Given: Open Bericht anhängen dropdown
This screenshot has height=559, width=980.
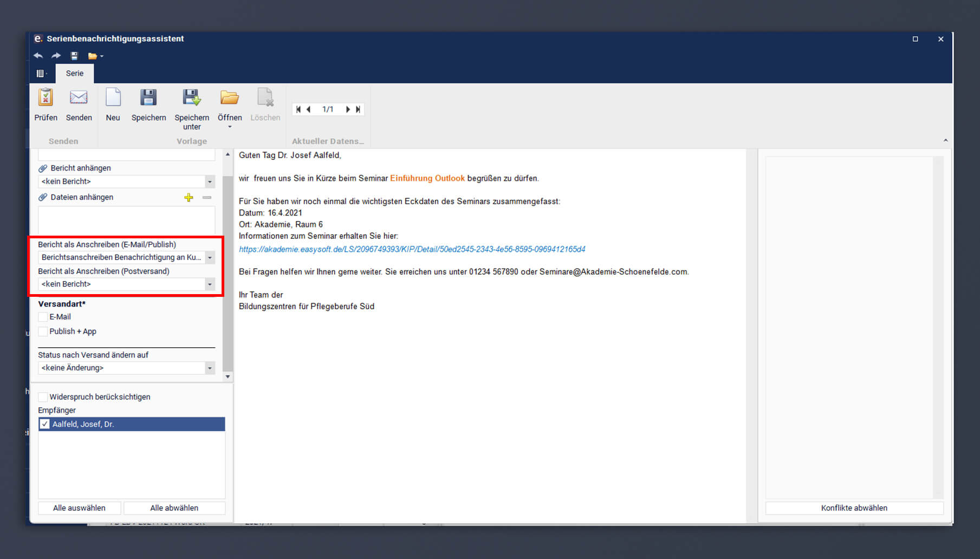Looking at the screenshot, I should (x=210, y=181).
